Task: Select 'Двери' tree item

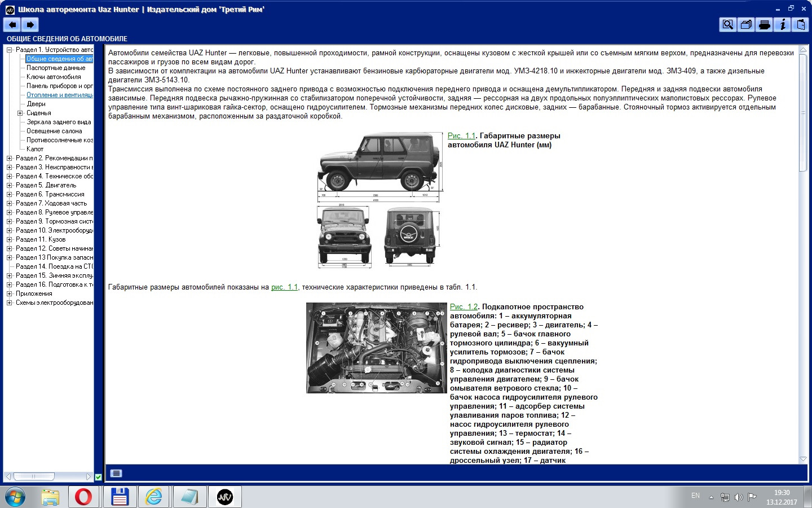Action: click(36, 104)
